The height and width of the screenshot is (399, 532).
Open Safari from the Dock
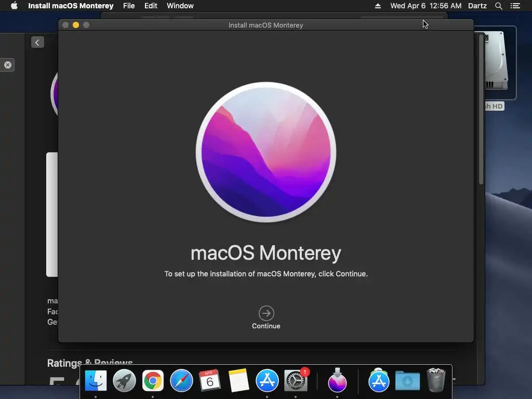point(181,381)
